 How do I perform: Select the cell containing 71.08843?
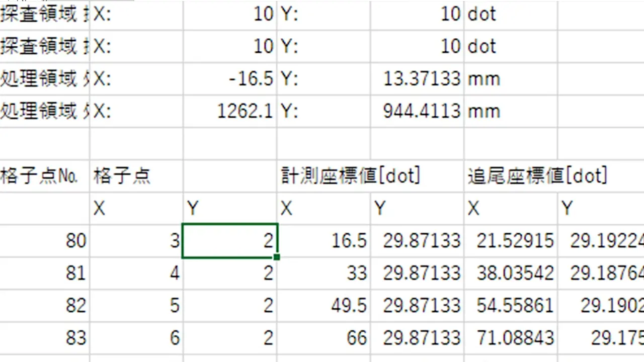click(511, 337)
